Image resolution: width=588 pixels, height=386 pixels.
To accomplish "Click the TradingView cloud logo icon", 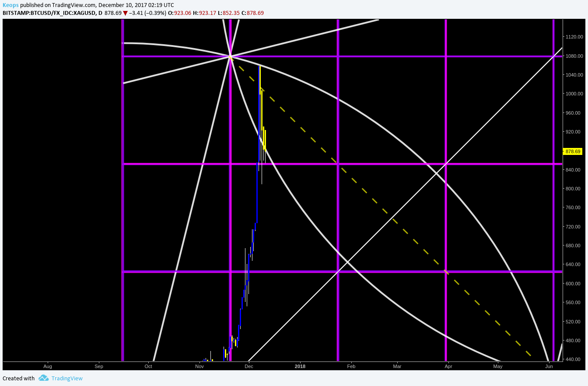I will (43, 378).
